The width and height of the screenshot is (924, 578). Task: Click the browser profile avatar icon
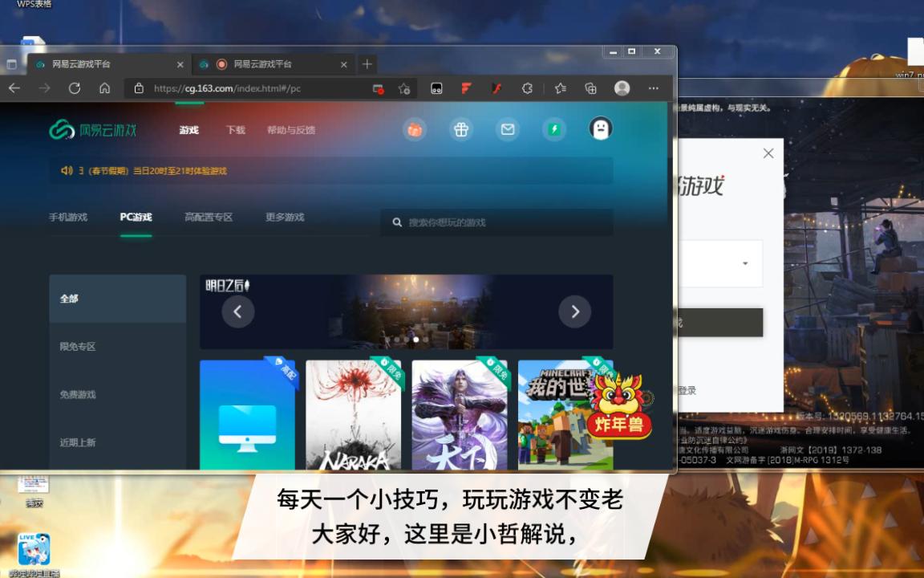click(x=622, y=88)
